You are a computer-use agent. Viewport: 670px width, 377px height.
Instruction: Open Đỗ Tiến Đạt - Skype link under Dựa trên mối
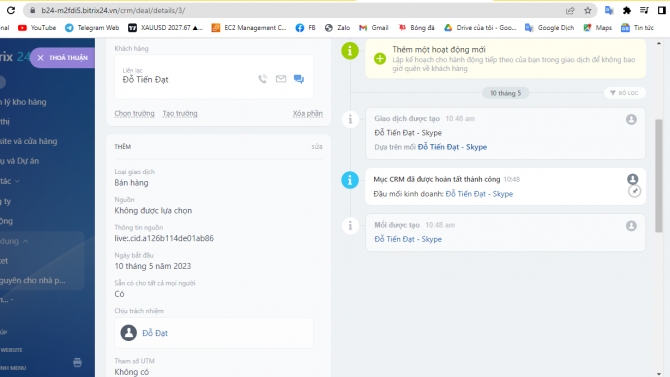[452, 147]
